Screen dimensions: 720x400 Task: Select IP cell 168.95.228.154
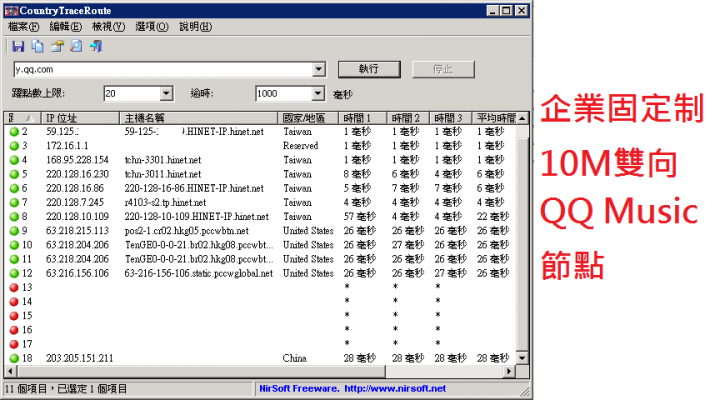pyautogui.click(x=77, y=160)
